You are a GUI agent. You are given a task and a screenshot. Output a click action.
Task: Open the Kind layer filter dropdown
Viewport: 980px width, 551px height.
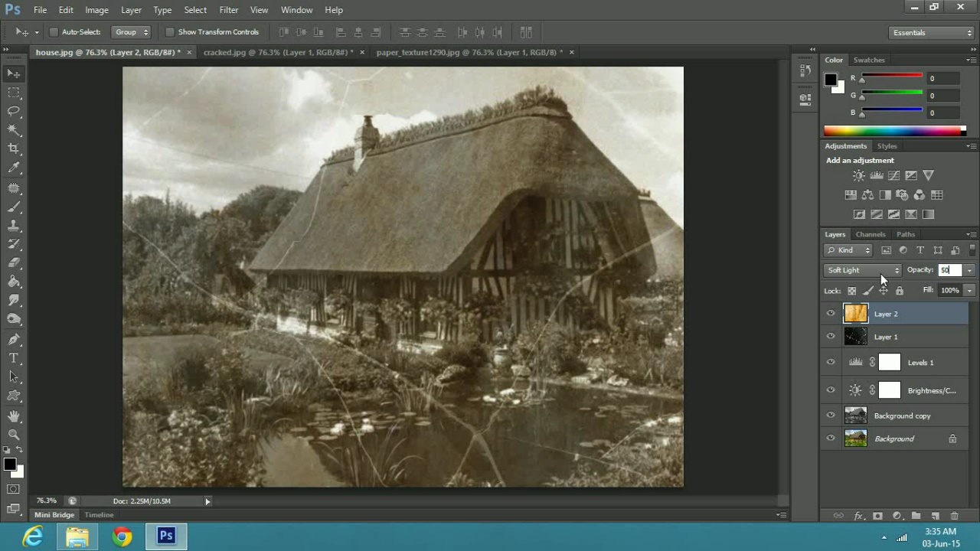tap(849, 250)
